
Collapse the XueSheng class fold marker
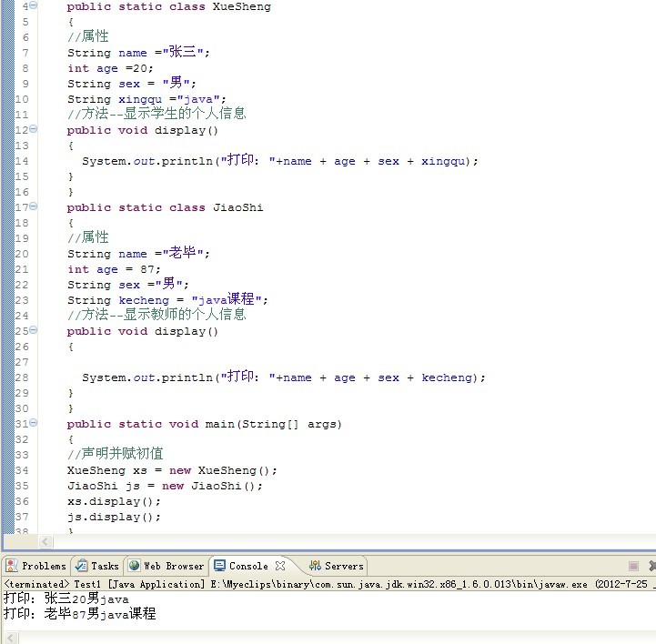(x=34, y=6)
